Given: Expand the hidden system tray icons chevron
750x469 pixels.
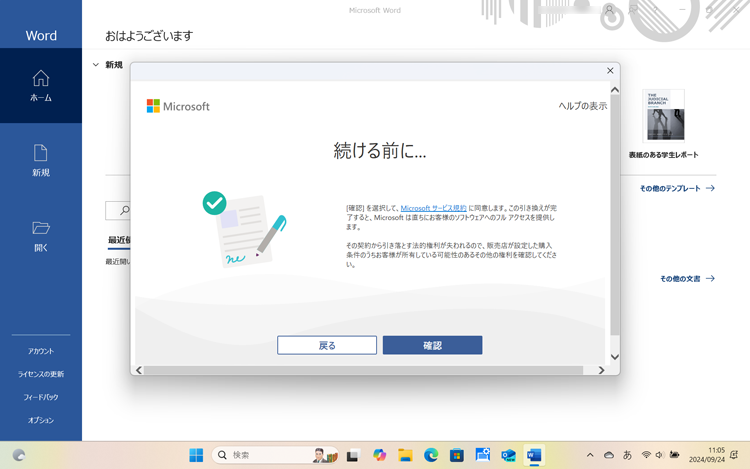Looking at the screenshot, I should [x=590, y=455].
